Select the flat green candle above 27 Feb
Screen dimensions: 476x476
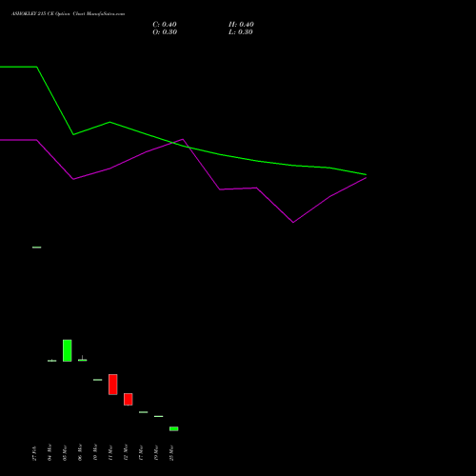(x=37, y=248)
